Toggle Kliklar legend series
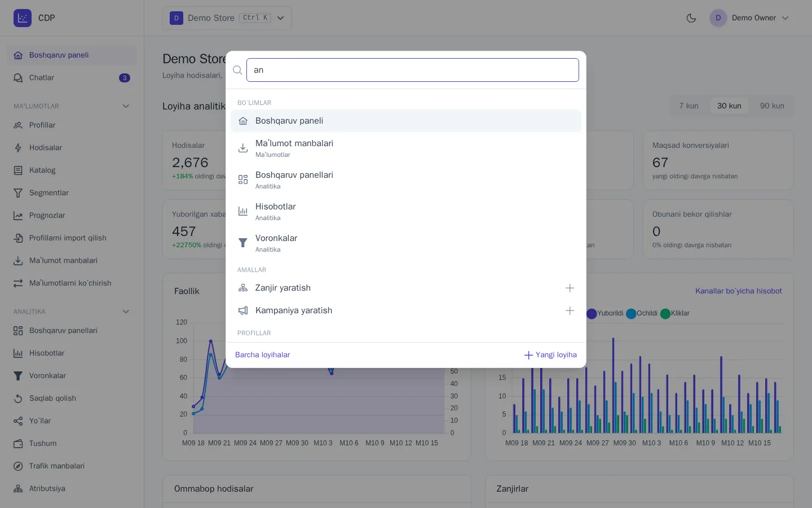The width and height of the screenshot is (812, 508). (675, 313)
